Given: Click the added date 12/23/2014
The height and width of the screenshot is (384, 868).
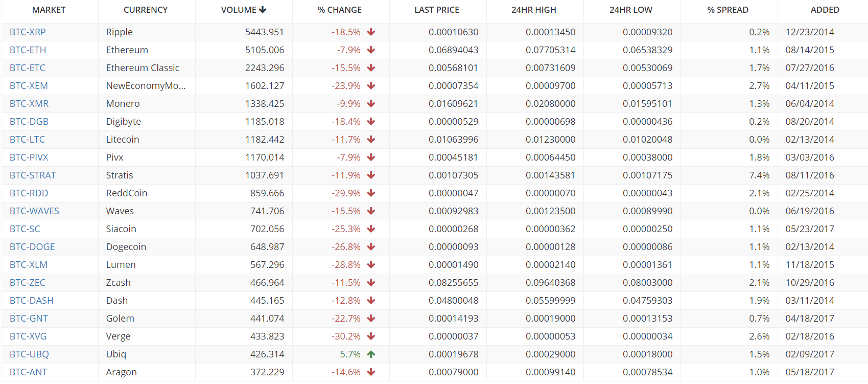Looking at the screenshot, I should 810,32.
